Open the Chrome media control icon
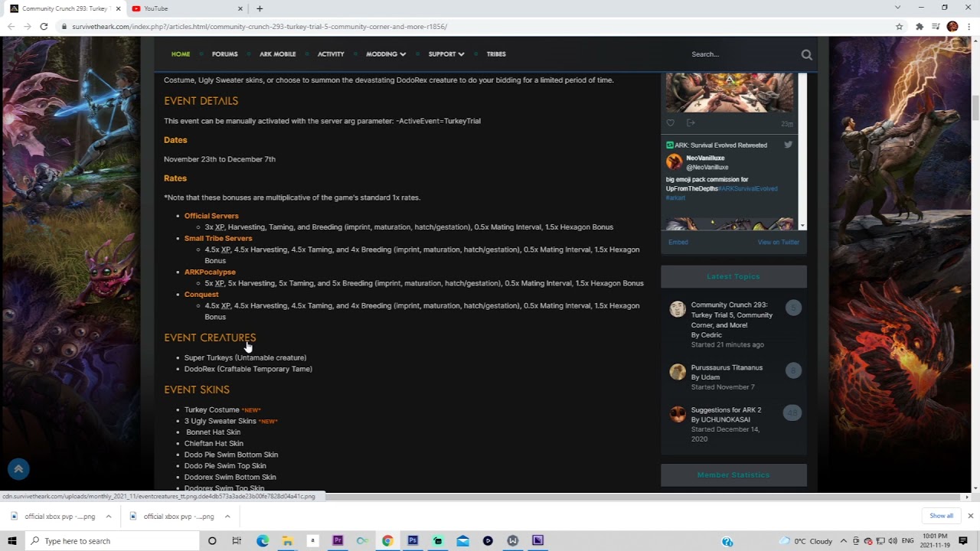 936,26
